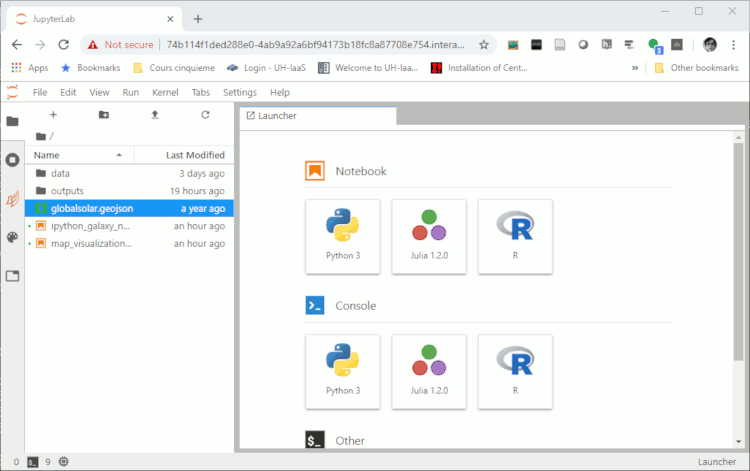Click the kernel gear icon in the status bar
The height and width of the screenshot is (471, 750).
pyautogui.click(x=64, y=462)
